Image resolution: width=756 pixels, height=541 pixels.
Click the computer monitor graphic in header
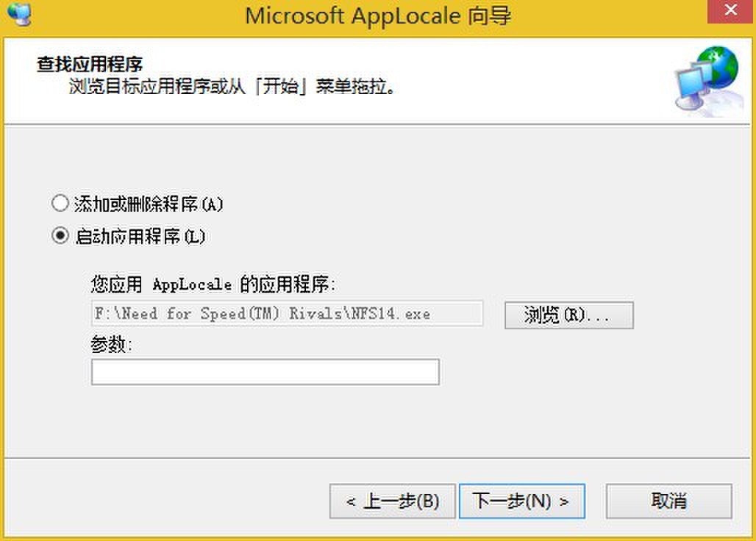[692, 87]
